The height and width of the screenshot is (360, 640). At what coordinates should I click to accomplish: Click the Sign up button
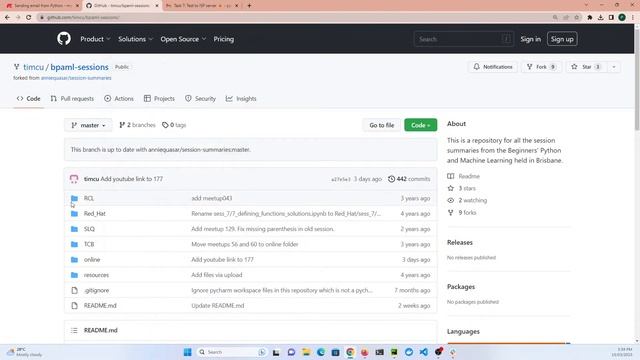point(562,39)
